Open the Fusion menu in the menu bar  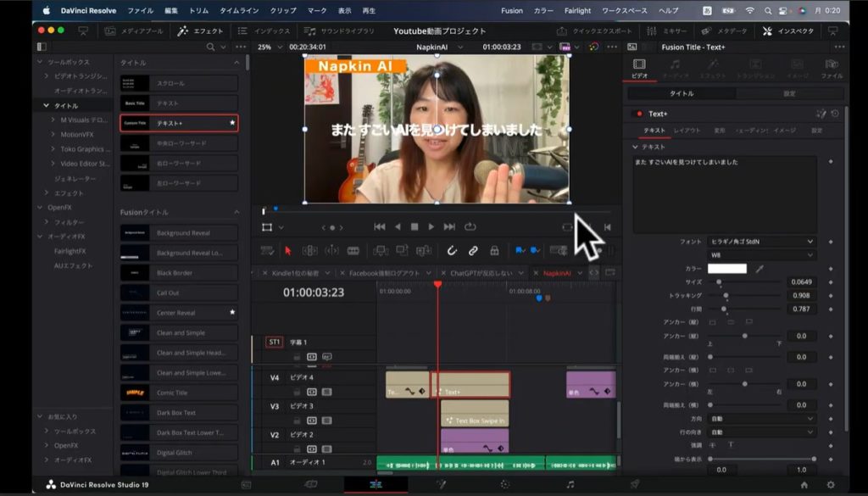pyautogui.click(x=512, y=10)
